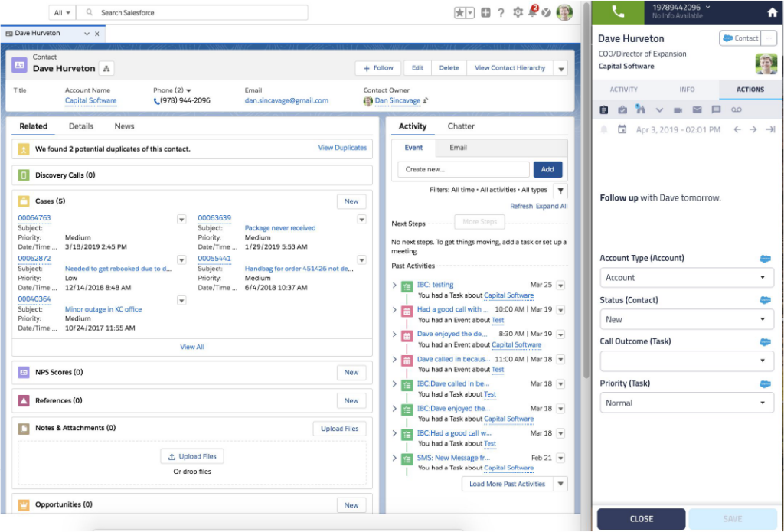Click the softphone Contact record button
The height and width of the screenshot is (532, 784).
pos(740,38)
